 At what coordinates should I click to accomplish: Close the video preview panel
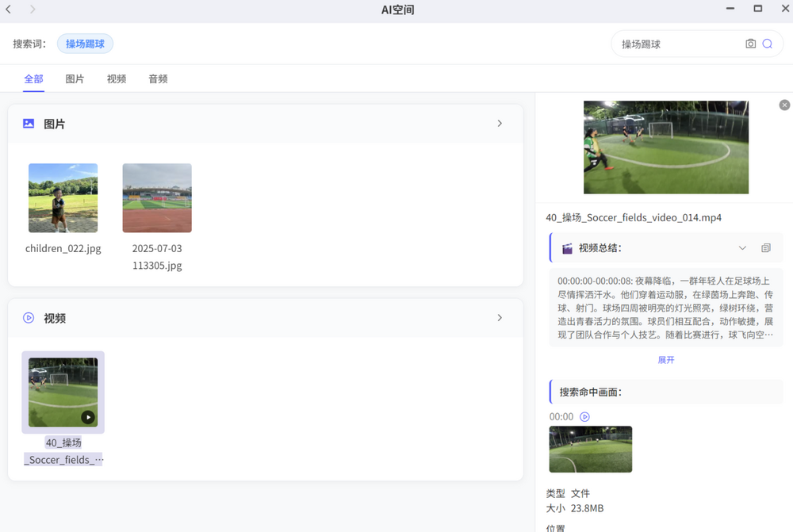click(x=784, y=105)
